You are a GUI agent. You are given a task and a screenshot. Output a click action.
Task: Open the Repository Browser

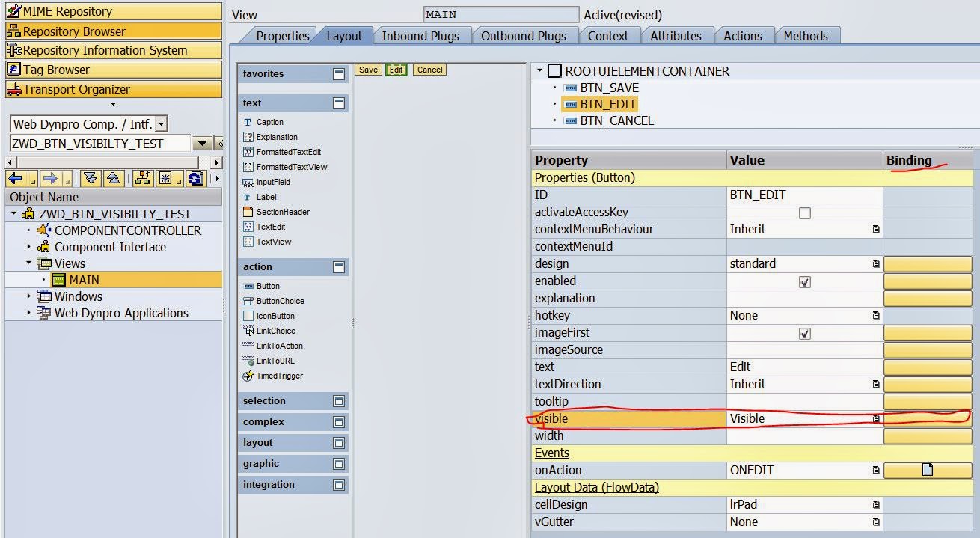click(114, 31)
